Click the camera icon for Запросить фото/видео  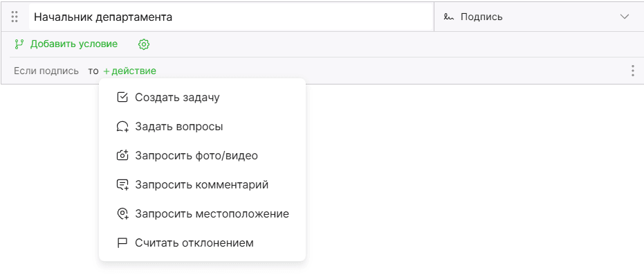click(122, 156)
